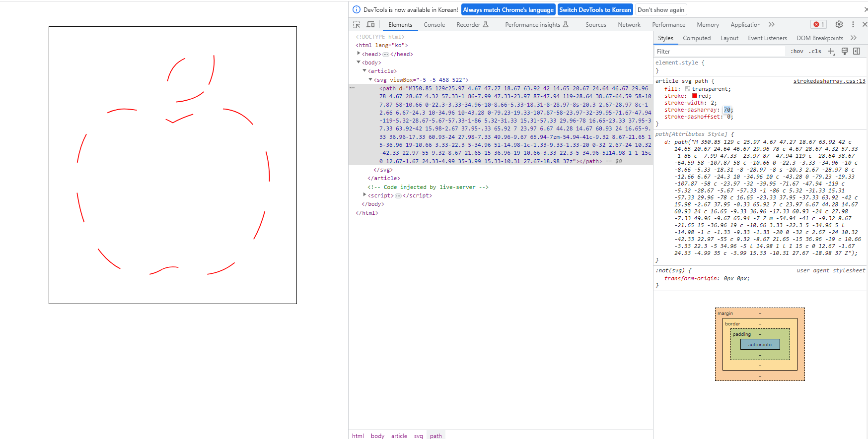The image size is (868, 439).
Task: Collapse the body element node
Action: tap(359, 63)
